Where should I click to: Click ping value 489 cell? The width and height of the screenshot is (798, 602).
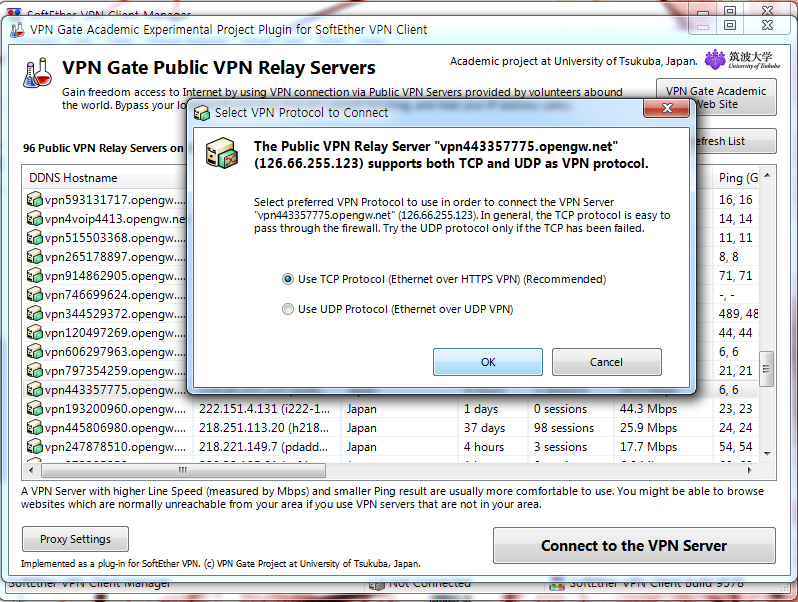[738, 314]
